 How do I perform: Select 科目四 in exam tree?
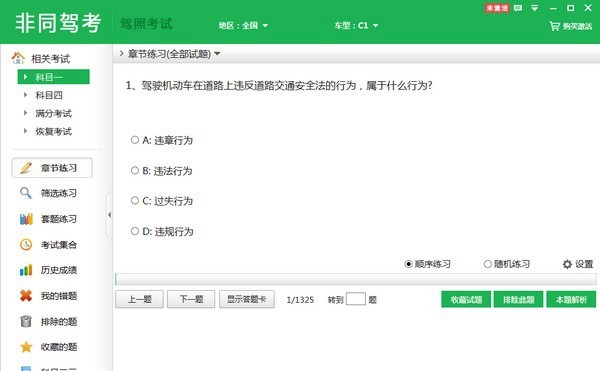49,95
